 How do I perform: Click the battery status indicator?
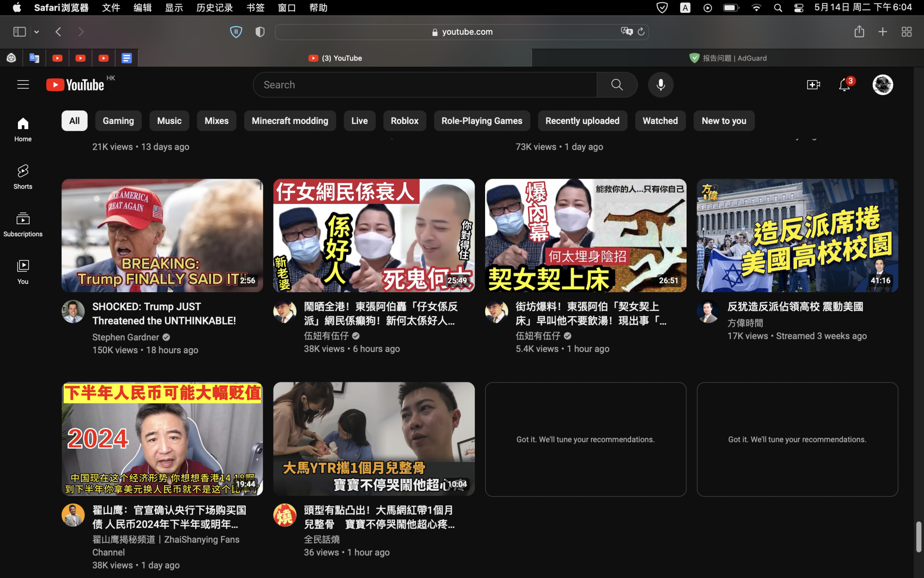(x=730, y=7)
